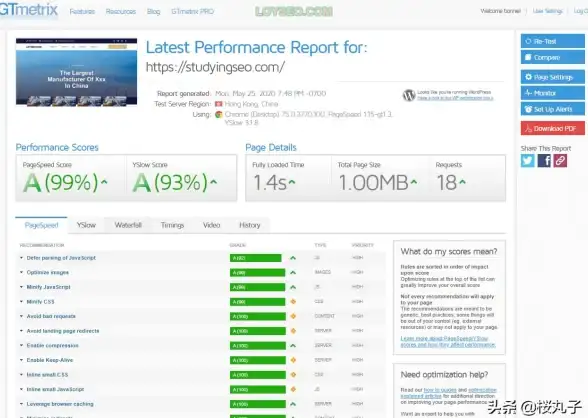
Task: Click the arrow beside 1.00MB page size
Action: pyautogui.click(x=414, y=182)
